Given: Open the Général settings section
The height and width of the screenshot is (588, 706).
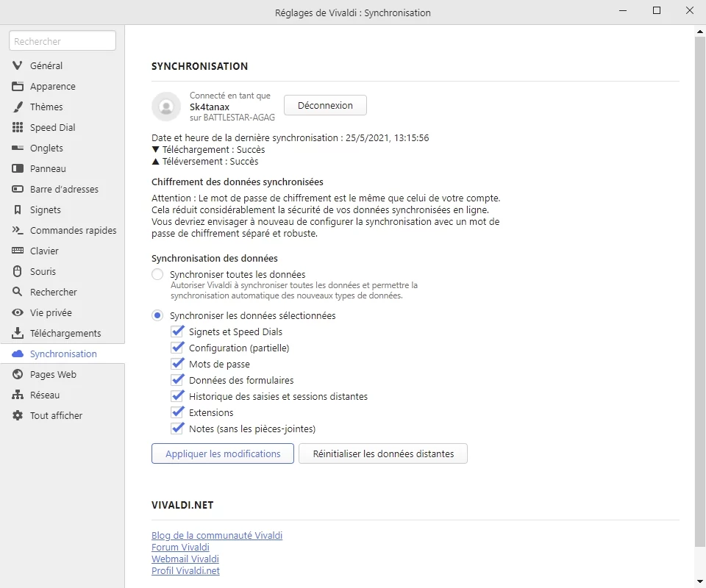Looking at the screenshot, I should (62, 65).
